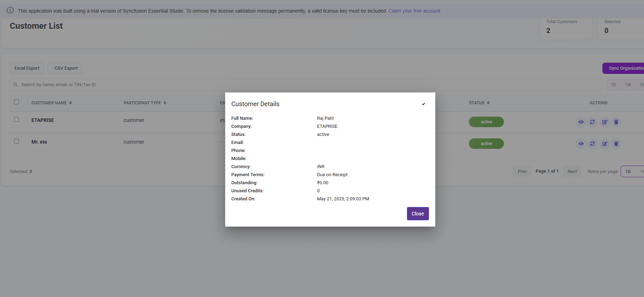View details eye icon for ETAPRISE row
This screenshot has width=644, height=297.
[581, 122]
